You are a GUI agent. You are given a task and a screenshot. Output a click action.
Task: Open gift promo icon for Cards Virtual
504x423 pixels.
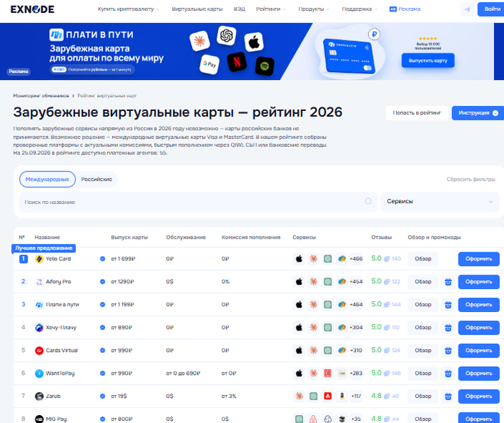tap(448, 350)
